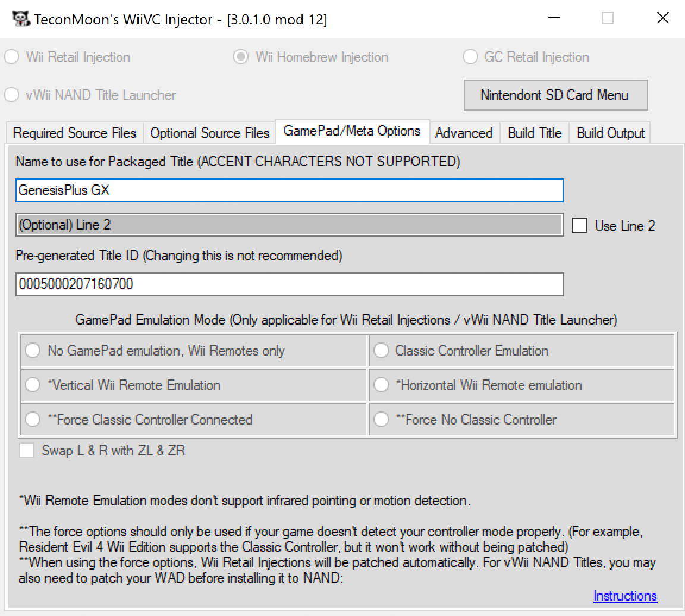Select Force Classic Controller Connected
Image resolution: width=685 pixels, height=616 pixels.
pos(33,419)
